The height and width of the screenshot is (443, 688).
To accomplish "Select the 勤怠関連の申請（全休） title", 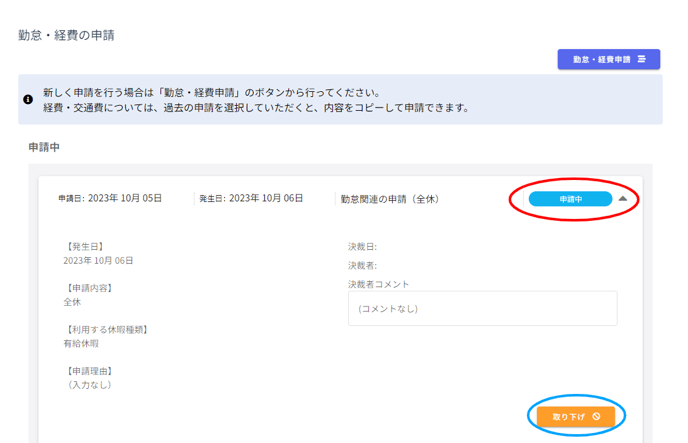I will (x=390, y=199).
